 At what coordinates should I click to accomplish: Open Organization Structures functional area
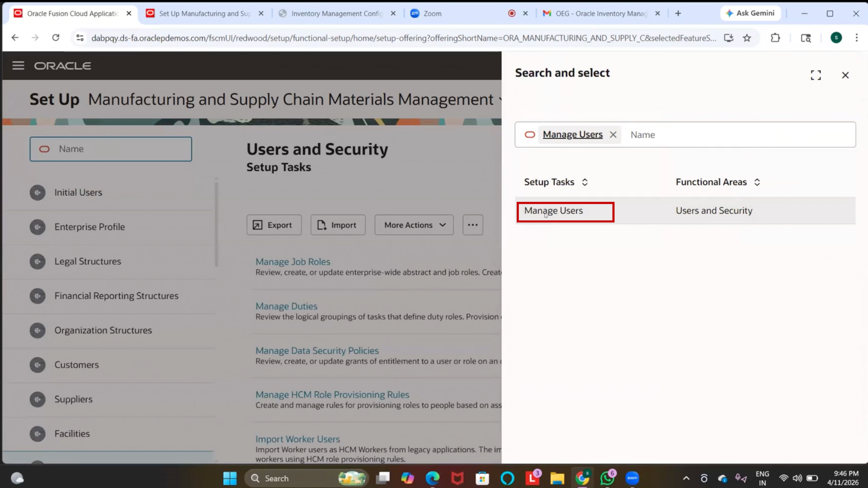103,330
